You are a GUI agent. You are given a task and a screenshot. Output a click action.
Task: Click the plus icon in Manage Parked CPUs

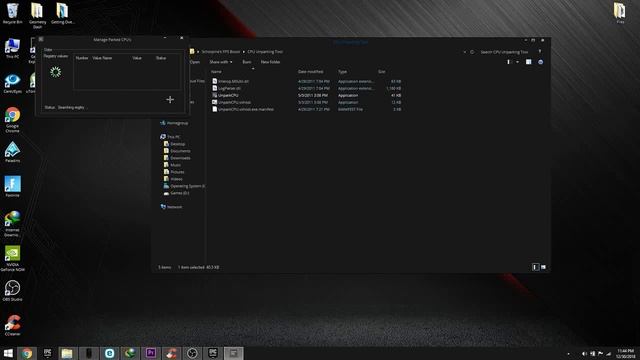click(170, 100)
